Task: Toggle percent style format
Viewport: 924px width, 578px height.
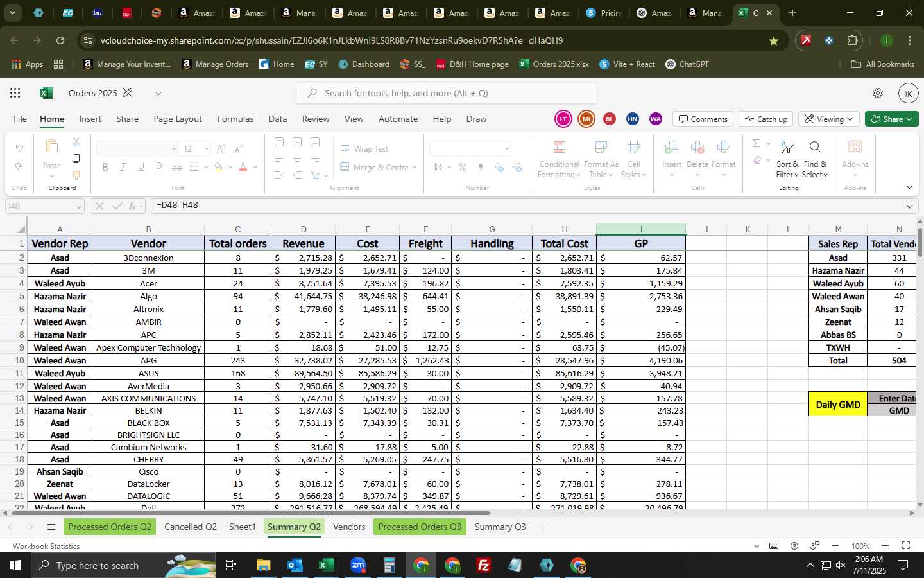Action: click(x=462, y=167)
